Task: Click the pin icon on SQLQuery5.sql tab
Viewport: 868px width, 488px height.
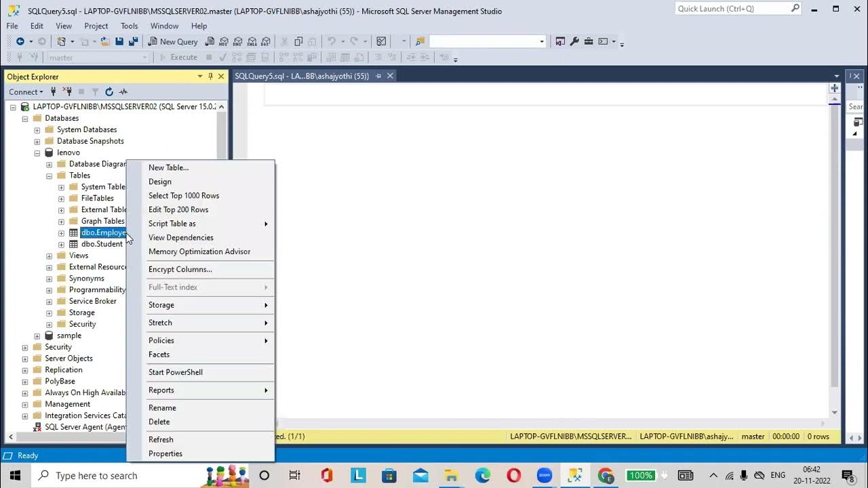Action: pos(378,76)
